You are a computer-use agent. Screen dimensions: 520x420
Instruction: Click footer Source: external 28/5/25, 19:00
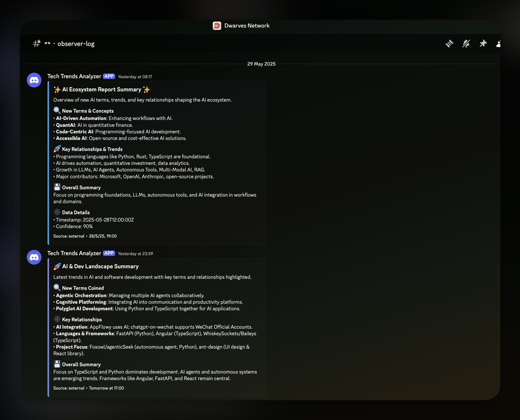point(85,236)
